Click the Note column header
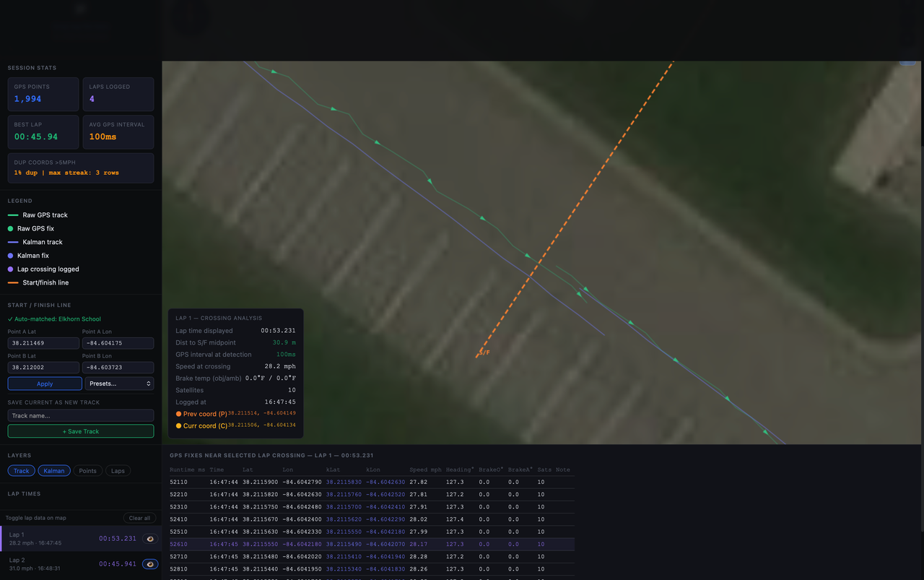This screenshot has width=924, height=580. (x=563, y=469)
